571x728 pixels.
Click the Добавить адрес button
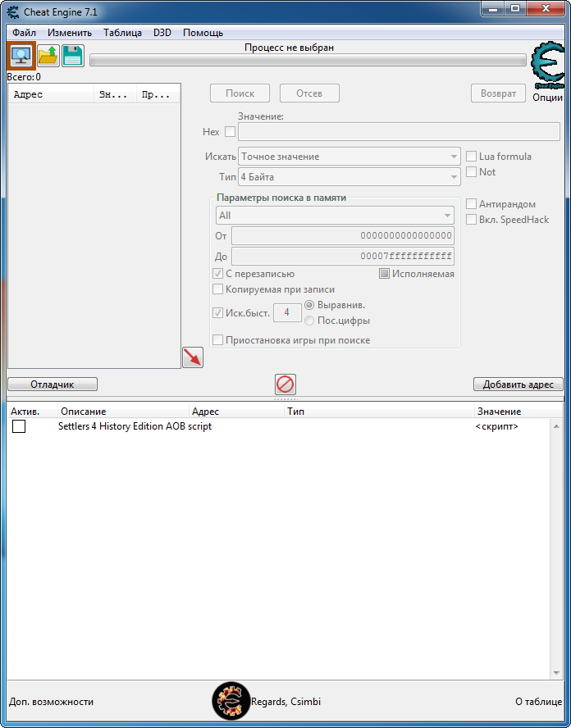518,384
